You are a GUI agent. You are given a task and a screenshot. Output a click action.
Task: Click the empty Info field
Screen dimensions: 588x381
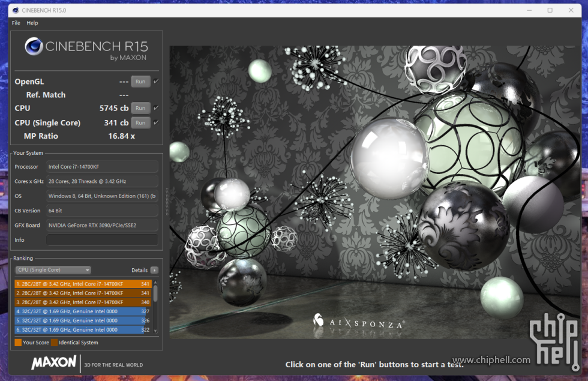[102, 239]
